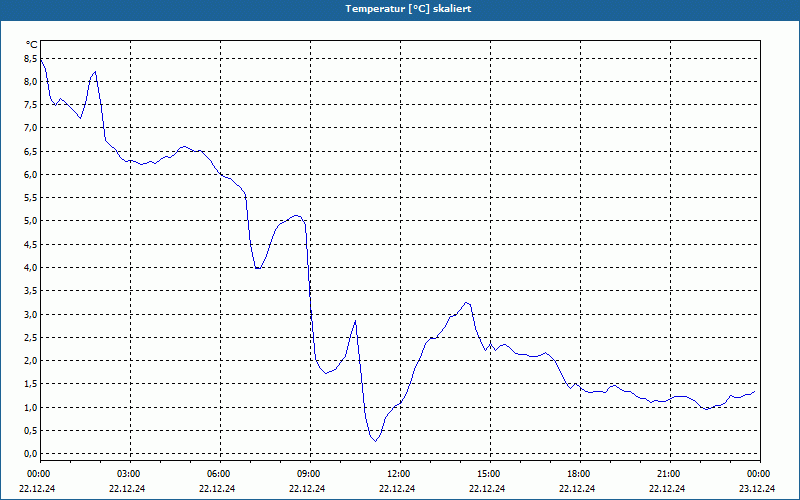The height and width of the screenshot is (500, 800).
Task: Click the °C unit label above the y-axis
Action: coord(32,45)
